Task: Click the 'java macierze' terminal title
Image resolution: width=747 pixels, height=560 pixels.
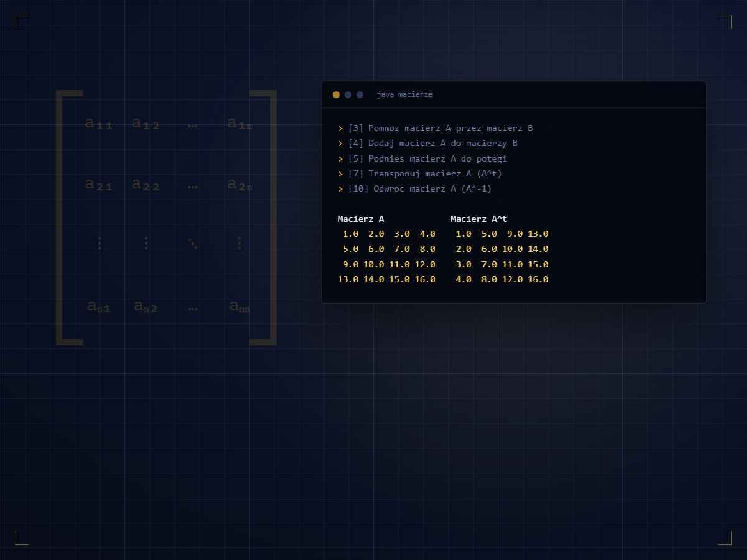Action: (x=405, y=95)
